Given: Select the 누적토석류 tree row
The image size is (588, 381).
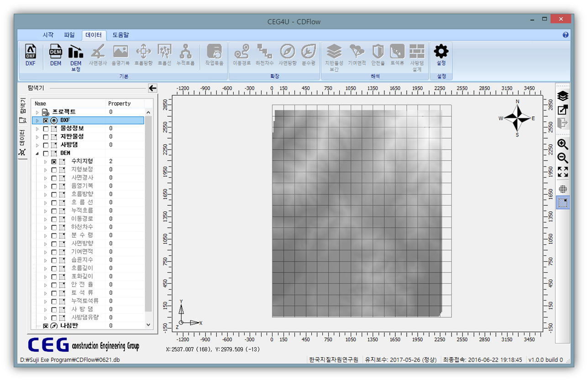Looking at the screenshot, I should (88, 301).
